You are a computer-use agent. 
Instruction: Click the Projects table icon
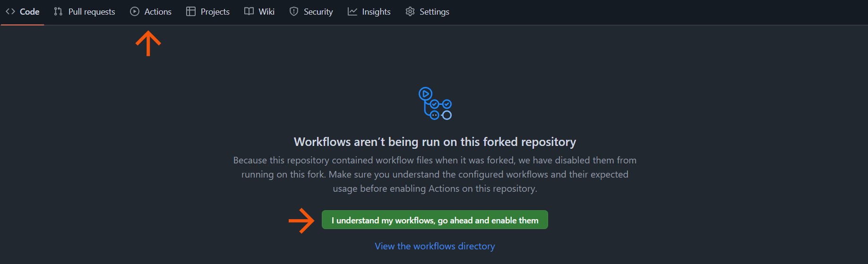coord(191,12)
